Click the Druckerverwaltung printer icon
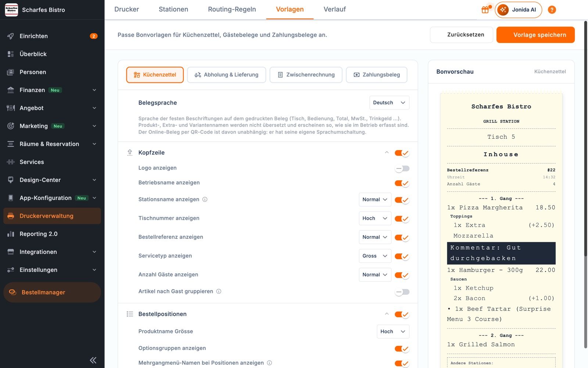This screenshot has height=368, width=588. (11, 216)
